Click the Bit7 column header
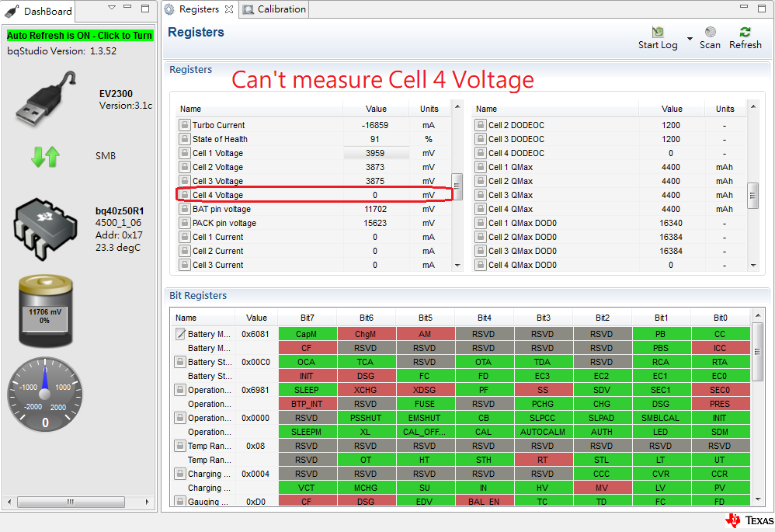 (307, 318)
